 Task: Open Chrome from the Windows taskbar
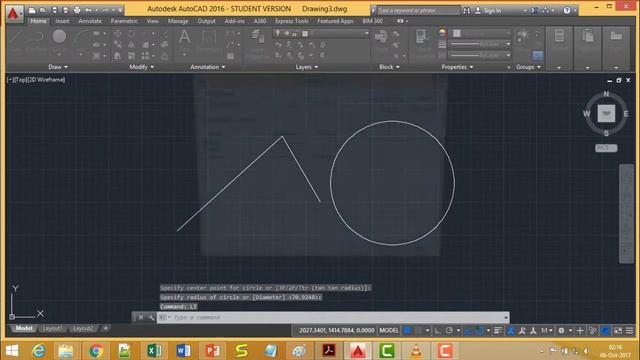(x=96, y=351)
